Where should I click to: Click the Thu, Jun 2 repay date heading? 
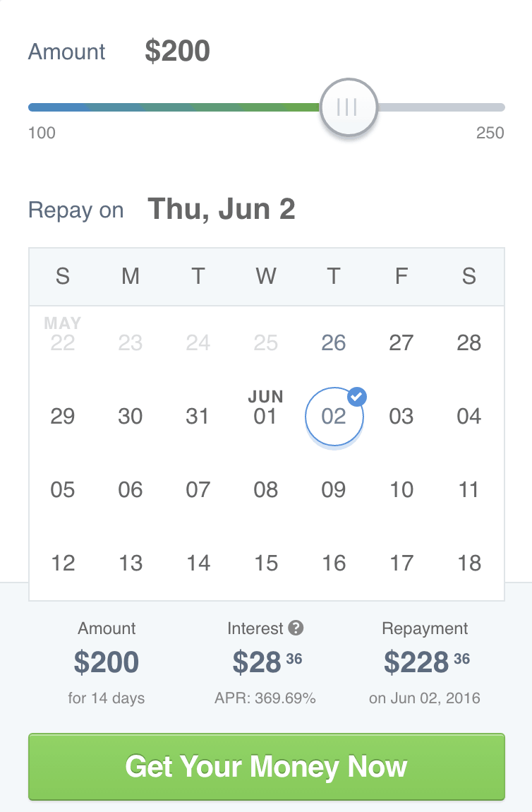point(222,209)
